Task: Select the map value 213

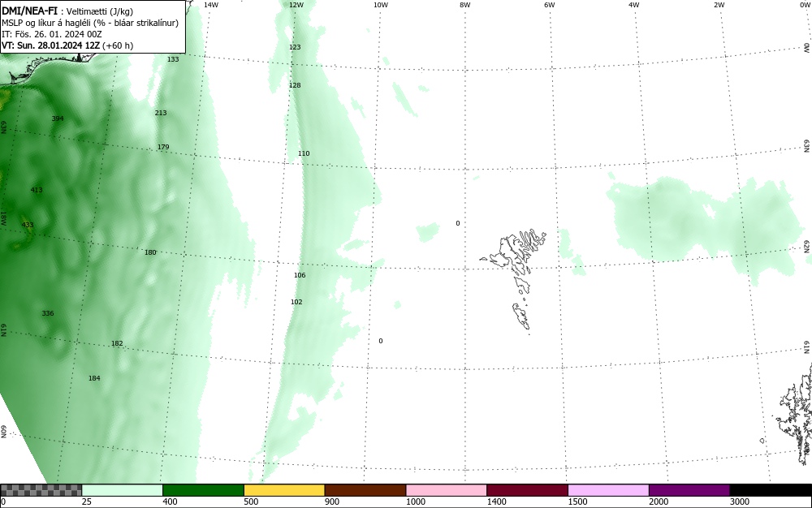Action: [x=161, y=113]
